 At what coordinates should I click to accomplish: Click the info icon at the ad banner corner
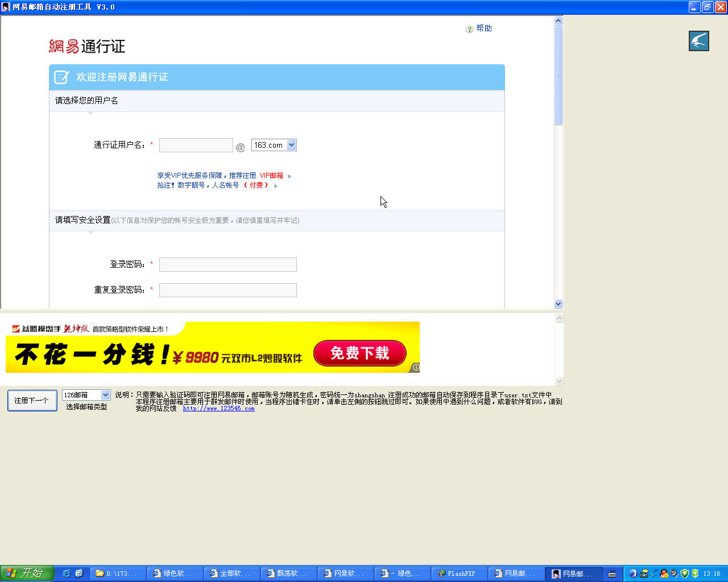pos(416,368)
